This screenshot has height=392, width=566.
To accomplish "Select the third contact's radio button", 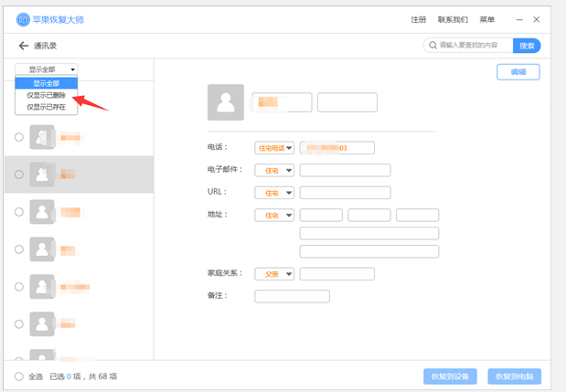I will [19, 212].
